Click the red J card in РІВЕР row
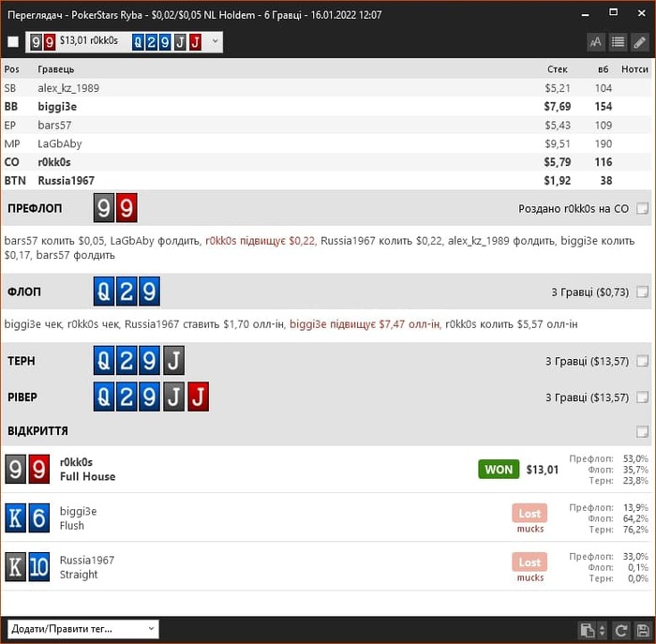 198,397
